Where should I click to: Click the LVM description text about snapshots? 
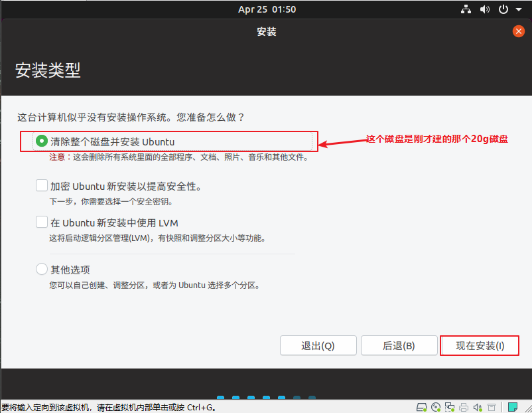[x=157, y=238]
